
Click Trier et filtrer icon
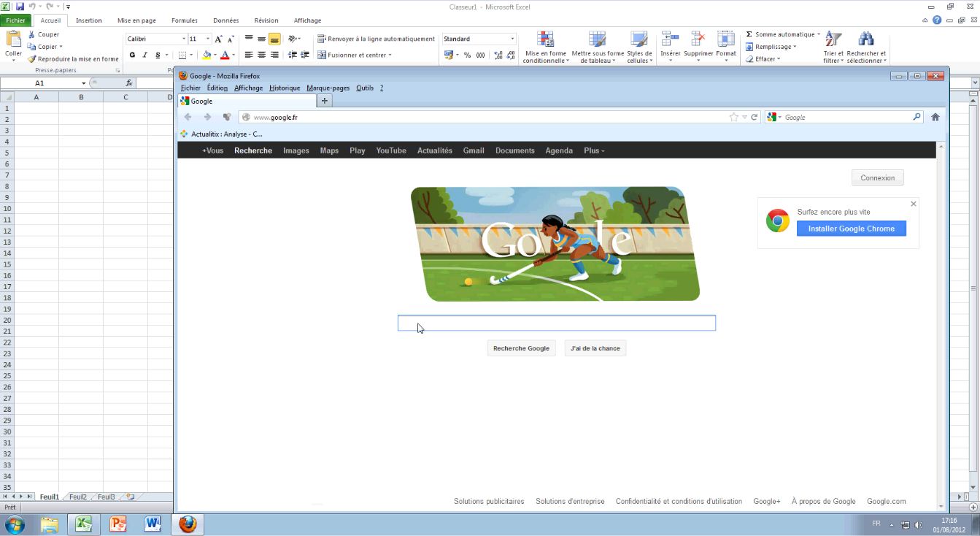(x=833, y=39)
